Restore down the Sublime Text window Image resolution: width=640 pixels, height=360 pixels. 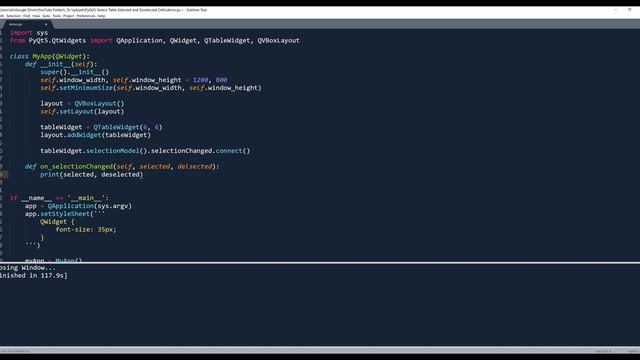pos(629,10)
